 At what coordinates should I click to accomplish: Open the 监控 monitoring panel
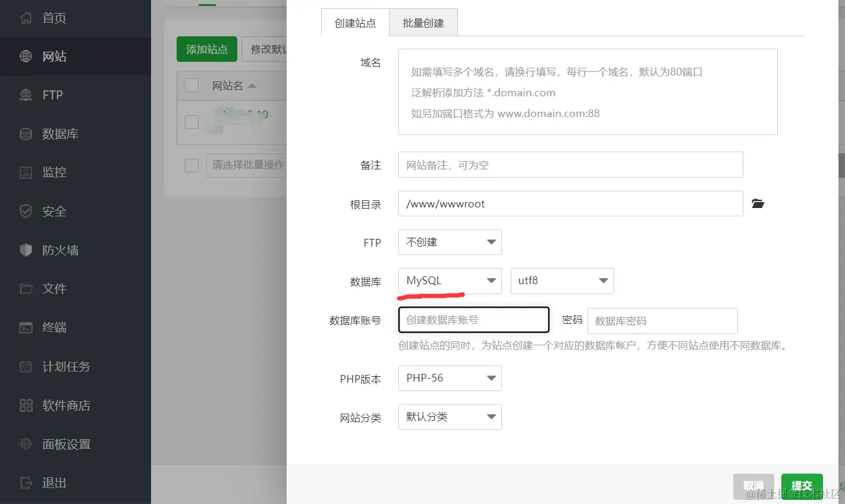click(54, 172)
